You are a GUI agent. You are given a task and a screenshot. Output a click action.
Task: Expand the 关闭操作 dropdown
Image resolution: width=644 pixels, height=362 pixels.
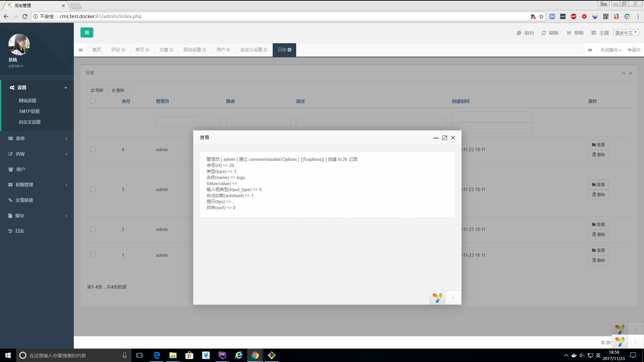(610, 50)
